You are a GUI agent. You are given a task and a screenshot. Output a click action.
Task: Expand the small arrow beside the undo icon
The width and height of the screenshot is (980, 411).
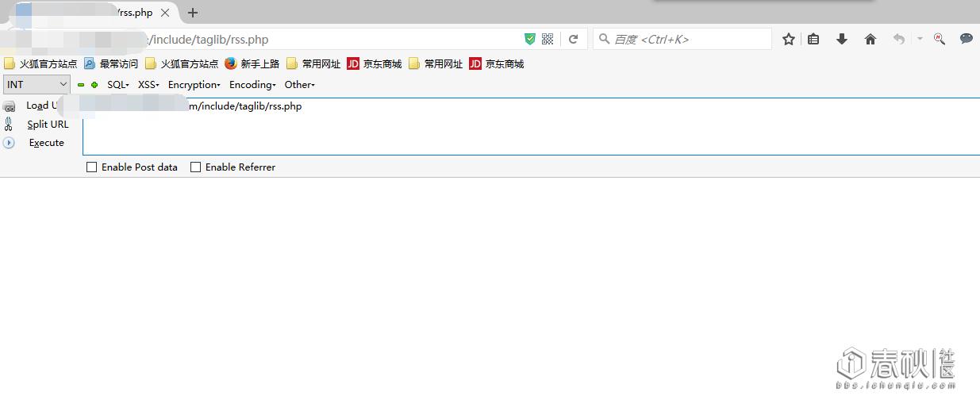tap(920, 39)
